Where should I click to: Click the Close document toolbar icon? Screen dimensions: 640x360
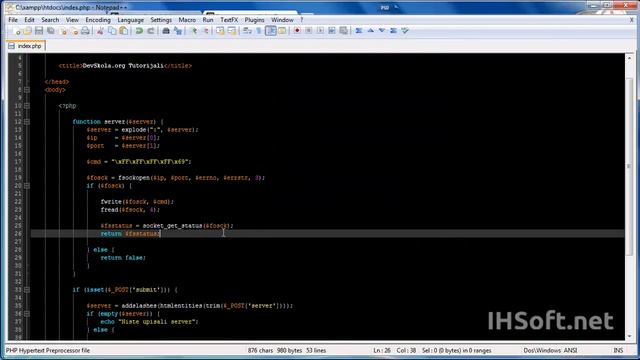62,31
